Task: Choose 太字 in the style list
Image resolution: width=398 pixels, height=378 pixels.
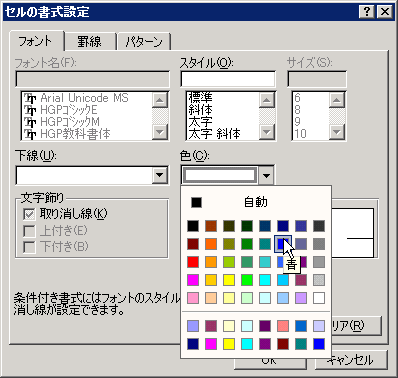Action: click(223, 122)
